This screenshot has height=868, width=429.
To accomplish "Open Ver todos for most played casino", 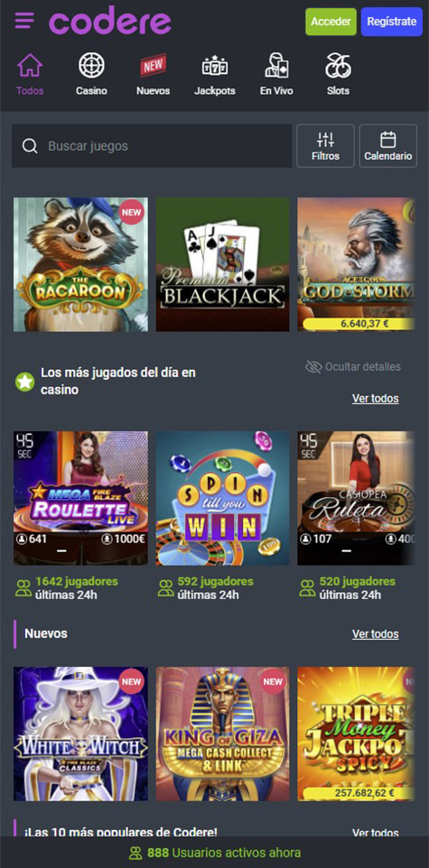I will [x=375, y=398].
